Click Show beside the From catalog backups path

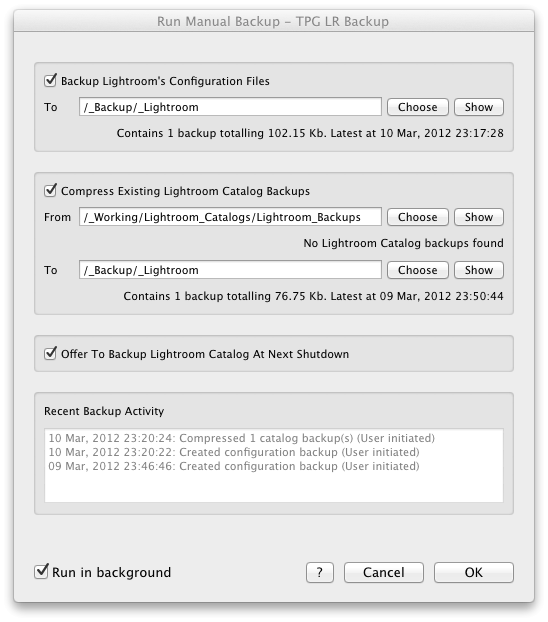[x=479, y=217]
